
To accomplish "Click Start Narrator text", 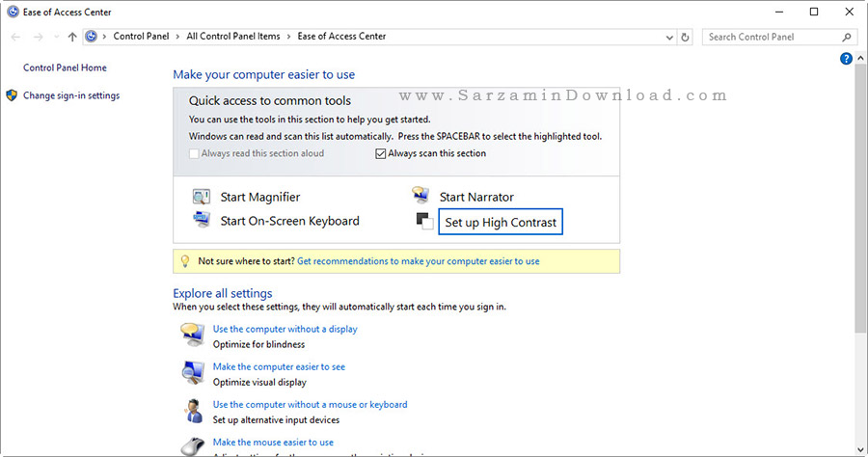I will (476, 197).
